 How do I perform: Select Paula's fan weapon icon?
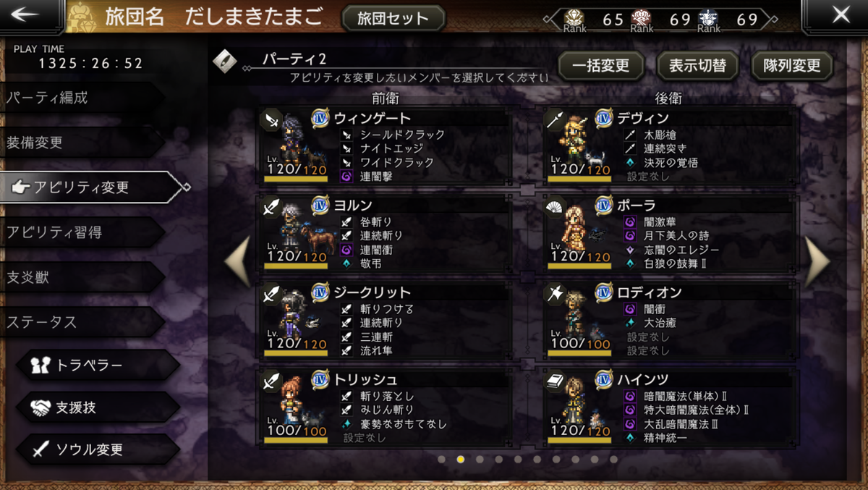point(556,206)
